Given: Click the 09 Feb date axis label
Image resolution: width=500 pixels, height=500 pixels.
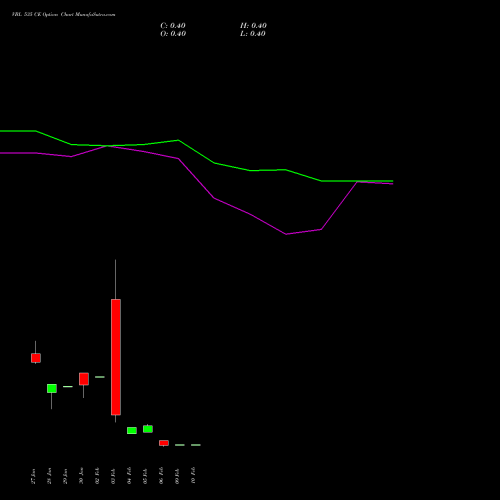Looking at the screenshot, I should click(177, 476).
